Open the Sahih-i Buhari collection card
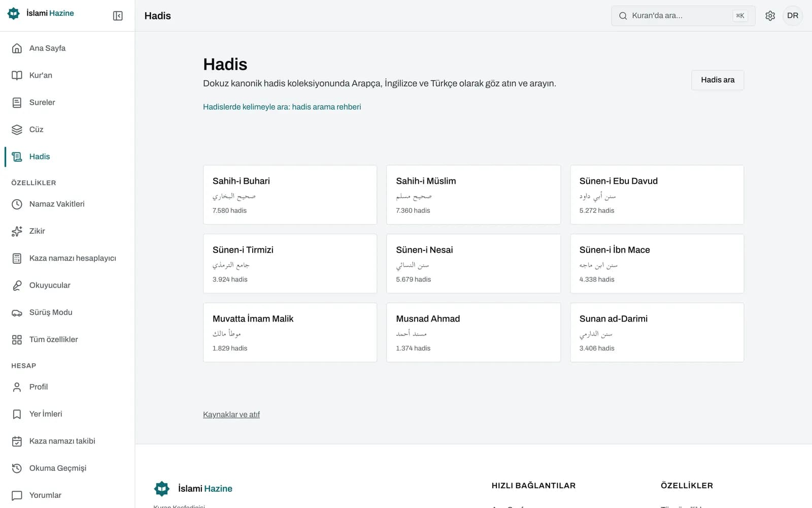This screenshot has width=812, height=508. [x=290, y=195]
